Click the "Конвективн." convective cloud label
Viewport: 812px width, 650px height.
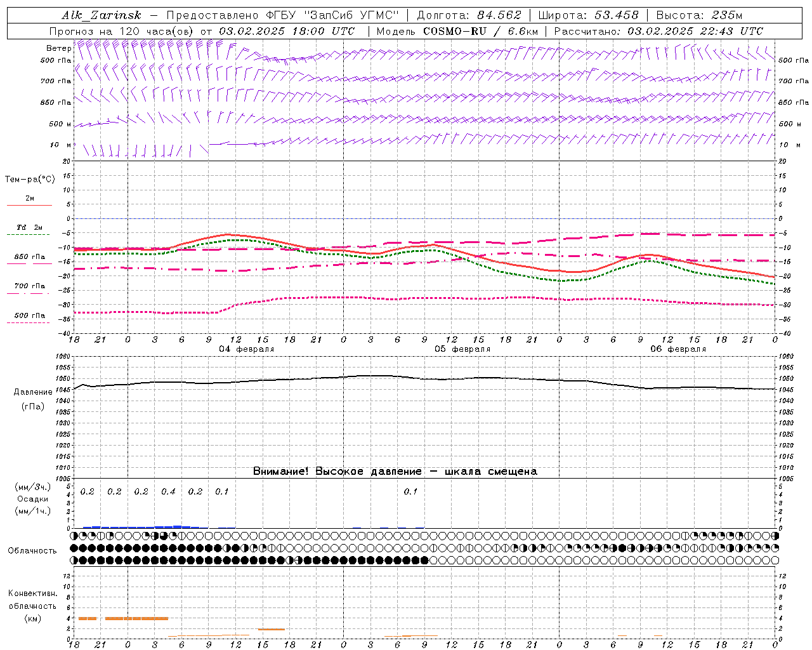32,594
